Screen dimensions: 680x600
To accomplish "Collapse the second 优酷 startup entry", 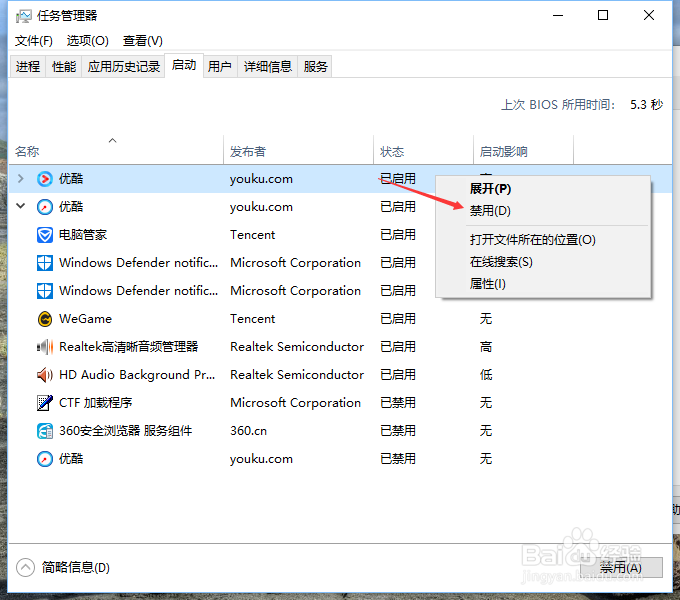I will coord(20,206).
